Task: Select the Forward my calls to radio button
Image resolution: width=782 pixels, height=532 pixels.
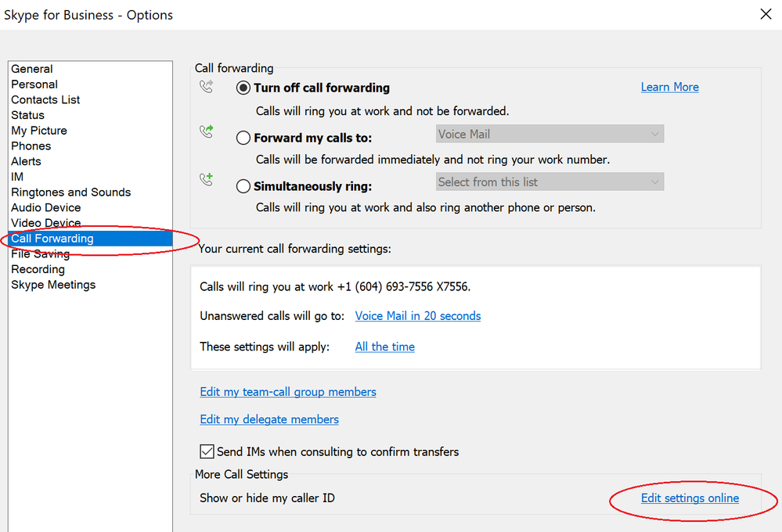Action: click(243, 138)
